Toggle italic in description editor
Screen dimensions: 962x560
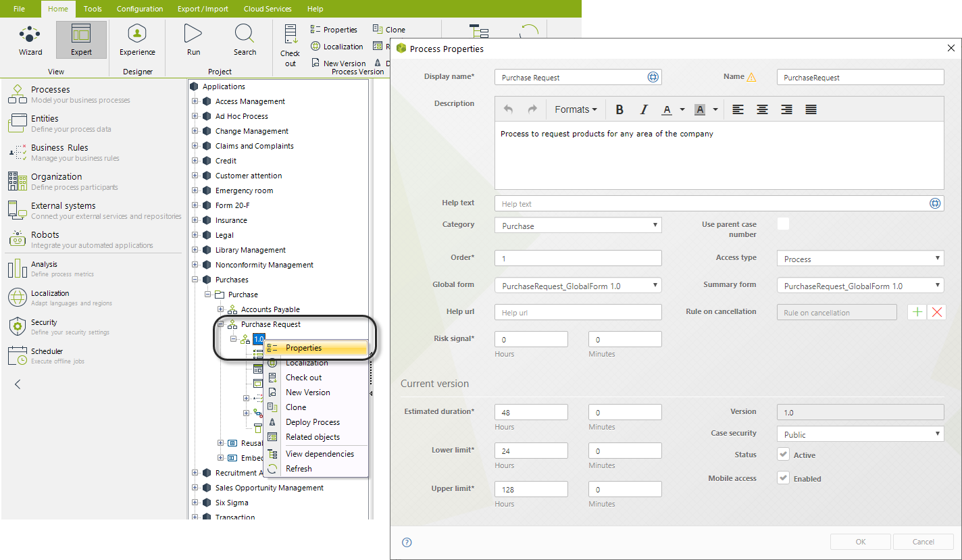click(x=644, y=109)
